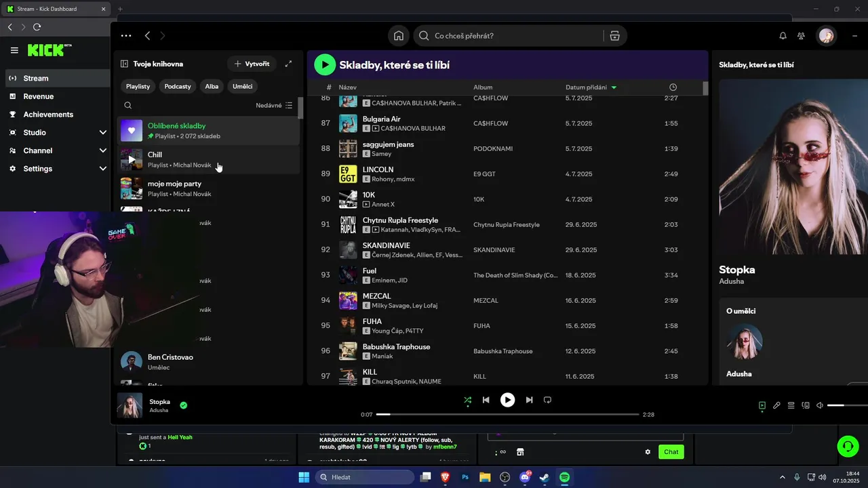This screenshot has height=488, width=868.
Task: Open Ben Cristovao artist
Action: coord(208,362)
